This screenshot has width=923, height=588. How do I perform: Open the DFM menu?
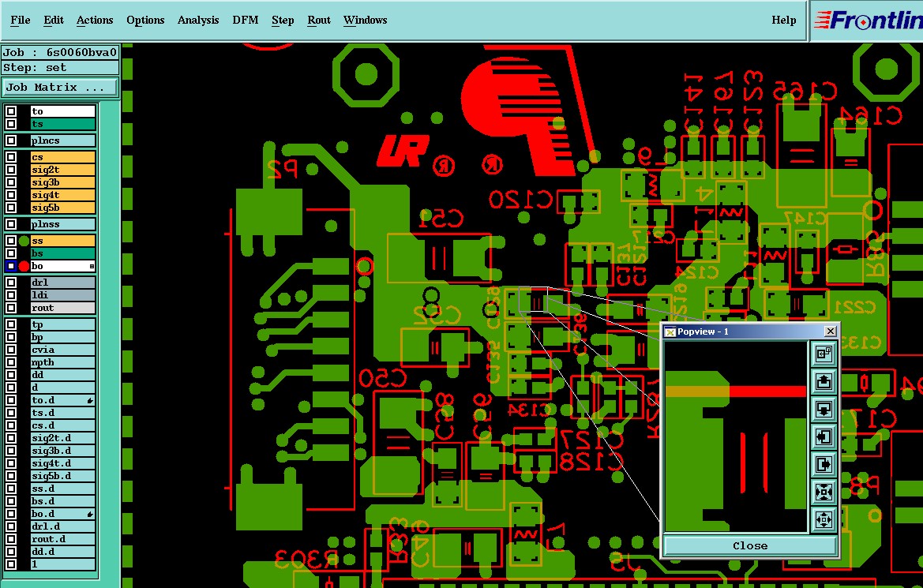tap(246, 20)
